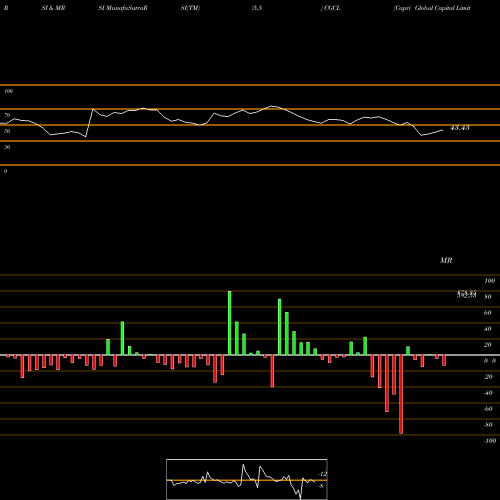This screenshot has width=500, height=500.
Task: Click the -8 label in the mini chart
Action: pyautogui.click(x=321, y=486)
